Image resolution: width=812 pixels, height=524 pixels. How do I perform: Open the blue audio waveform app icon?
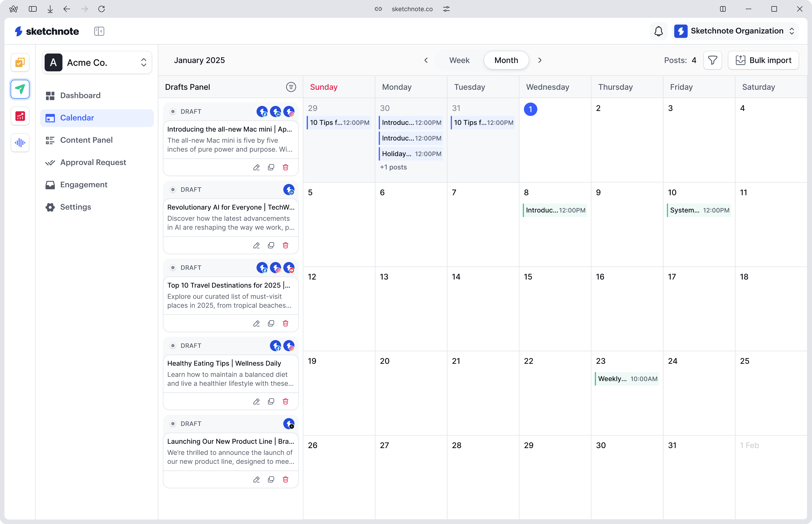(20, 142)
